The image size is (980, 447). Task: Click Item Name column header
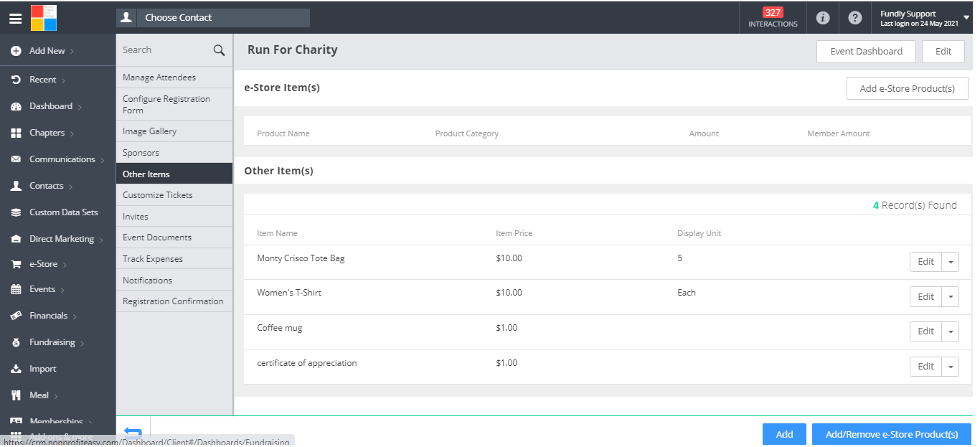click(277, 233)
